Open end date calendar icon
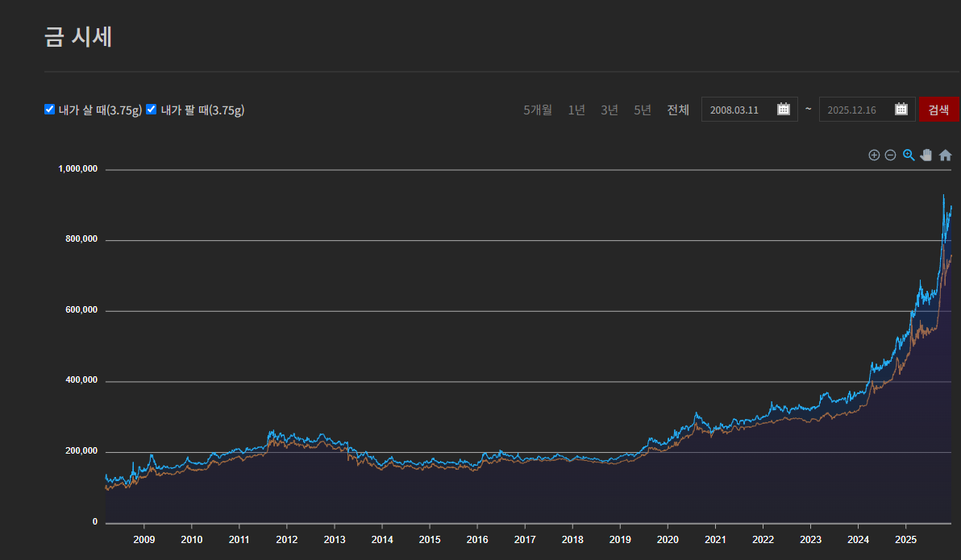 point(901,109)
